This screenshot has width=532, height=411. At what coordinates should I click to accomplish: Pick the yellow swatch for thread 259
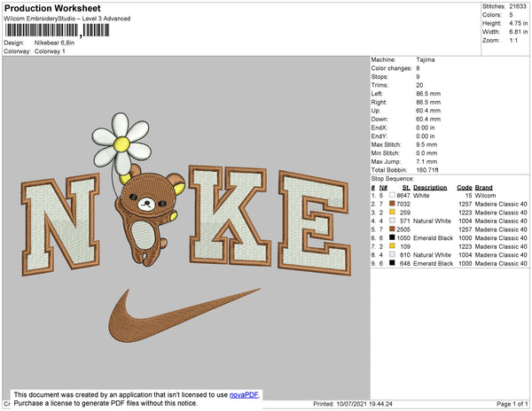pyautogui.click(x=392, y=213)
